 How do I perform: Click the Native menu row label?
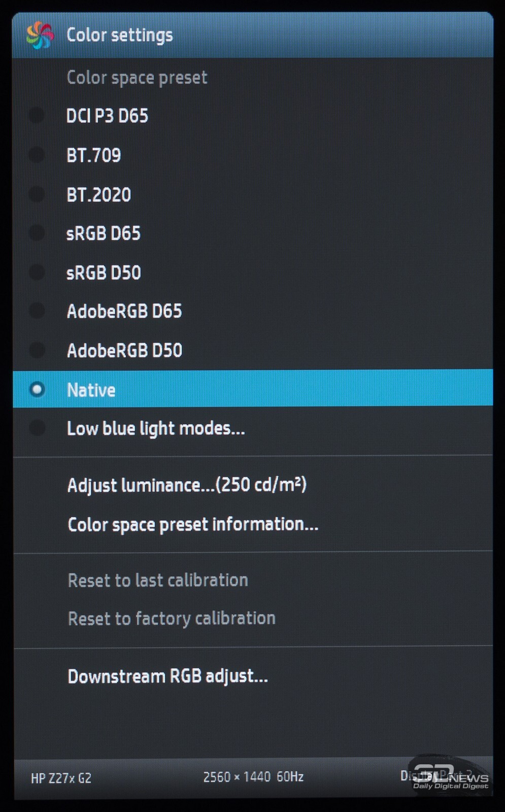[x=91, y=390]
